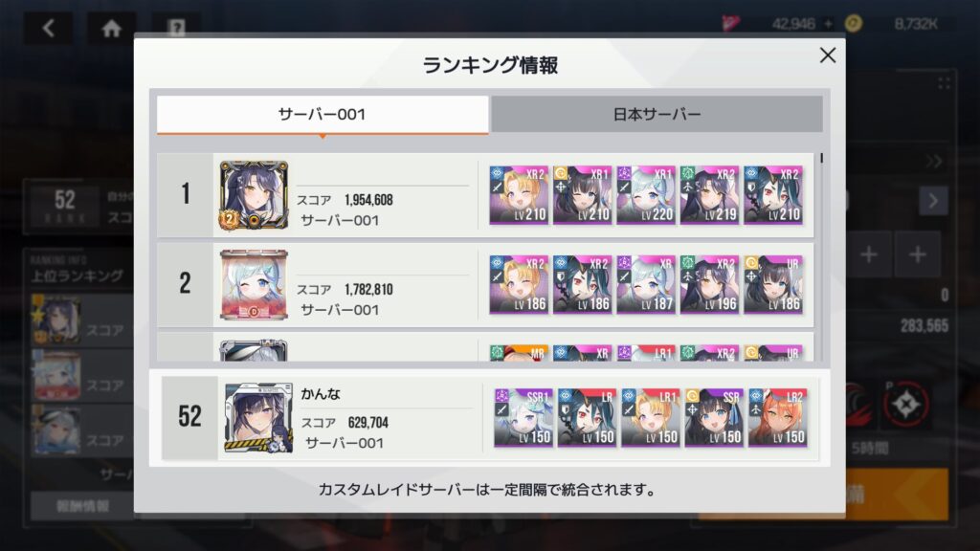The height and width of the screenshot is (551, 980).
Task: Open the help question mark icon
Action: click(176, 28)
